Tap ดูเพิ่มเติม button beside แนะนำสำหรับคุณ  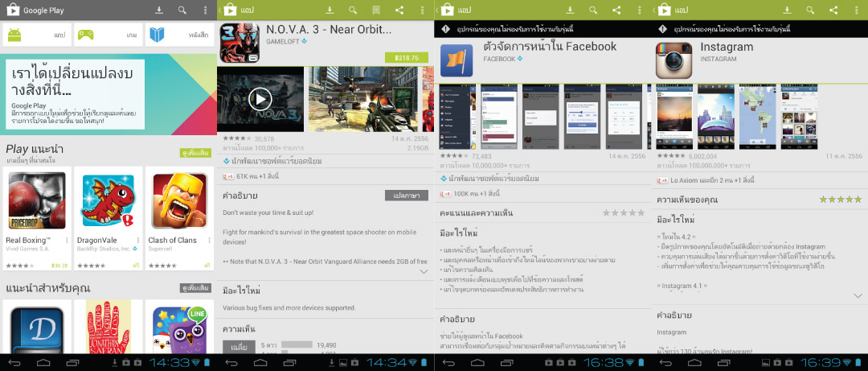pos(195,288)
